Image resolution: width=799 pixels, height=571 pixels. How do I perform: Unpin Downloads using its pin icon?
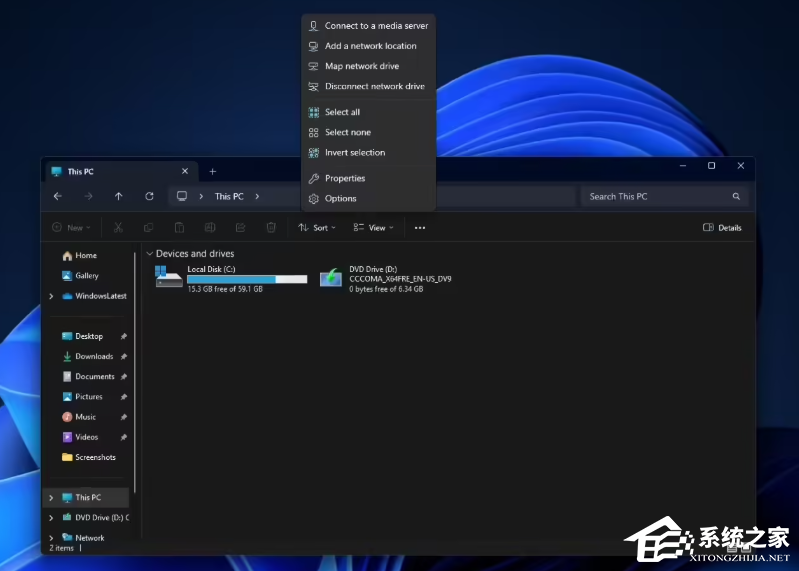click(x=123, y=357)
